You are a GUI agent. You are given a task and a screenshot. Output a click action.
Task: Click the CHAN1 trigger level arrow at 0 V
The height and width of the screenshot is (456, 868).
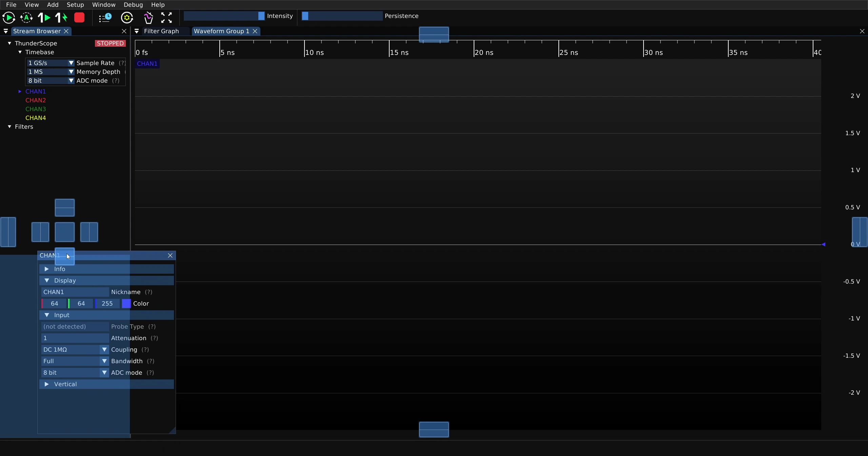(x=823, y=244)
